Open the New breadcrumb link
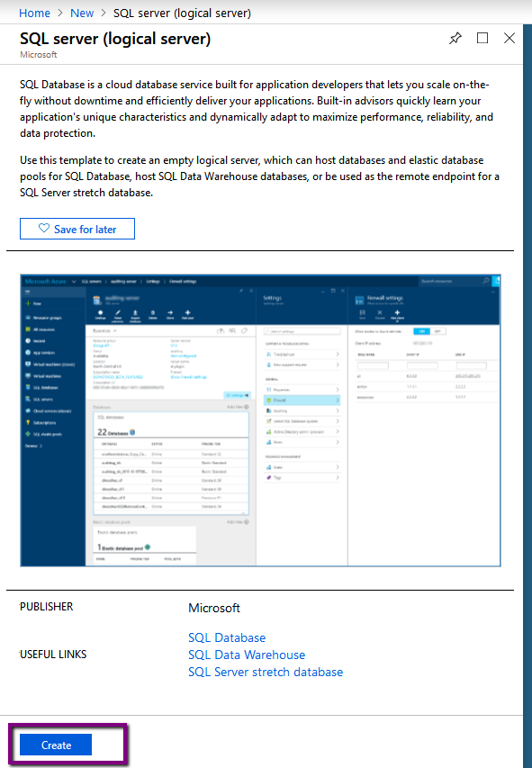Image resolution: width=532 pixels, height=768 pixels. 82,14
